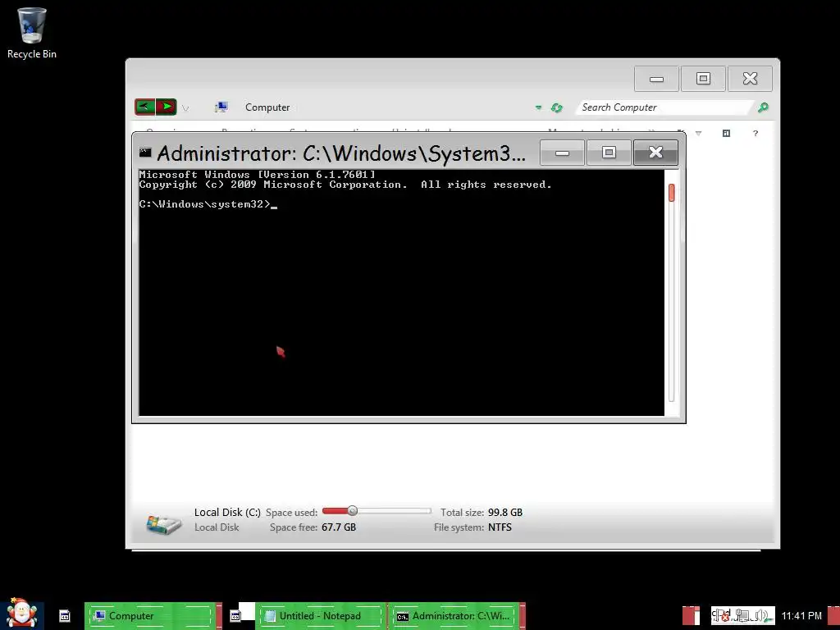
Task: Click the Command Prompt red scrollbar thumb
Action: tap(671, 193)
